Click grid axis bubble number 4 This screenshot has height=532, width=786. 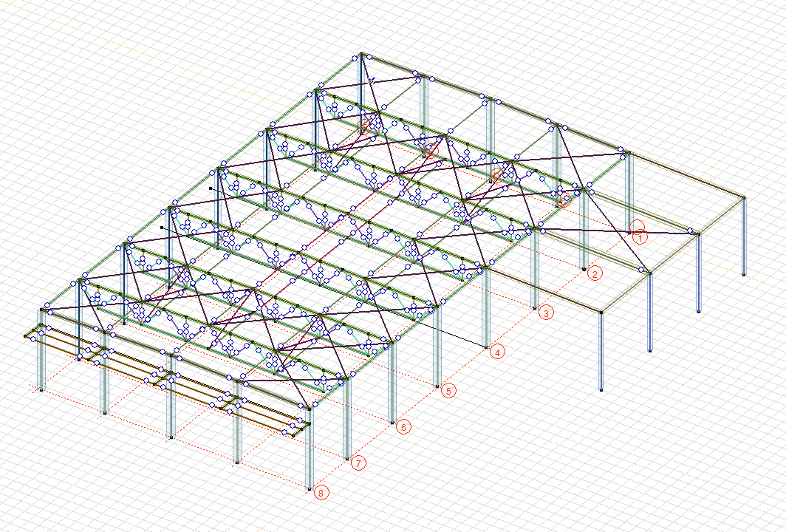point(497,352)
